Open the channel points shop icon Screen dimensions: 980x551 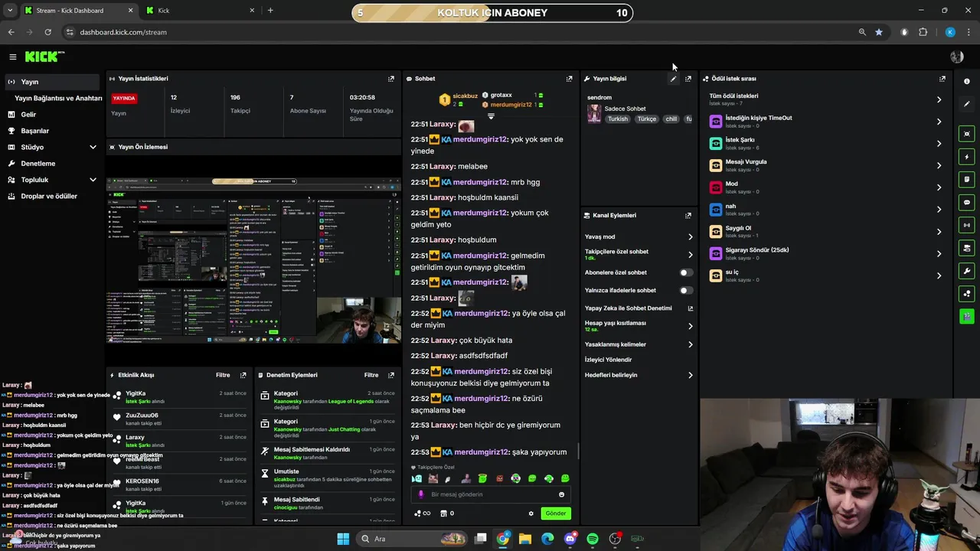coord(443,514)
